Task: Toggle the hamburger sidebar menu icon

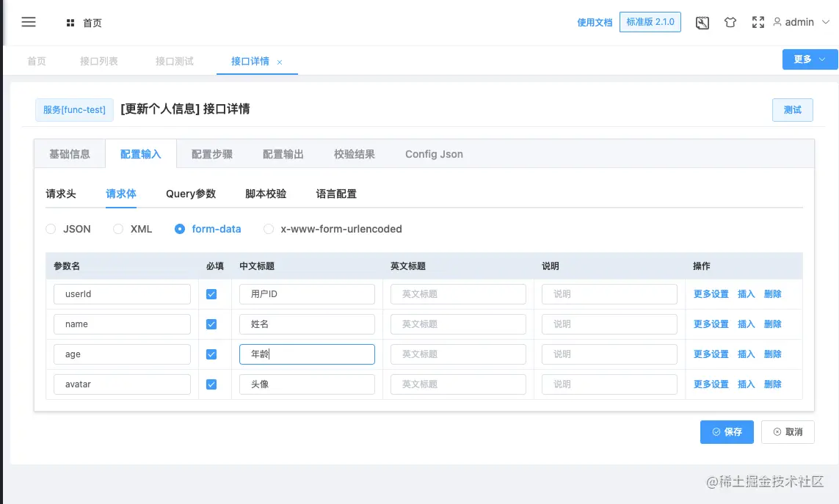Action: coord(29,22)
